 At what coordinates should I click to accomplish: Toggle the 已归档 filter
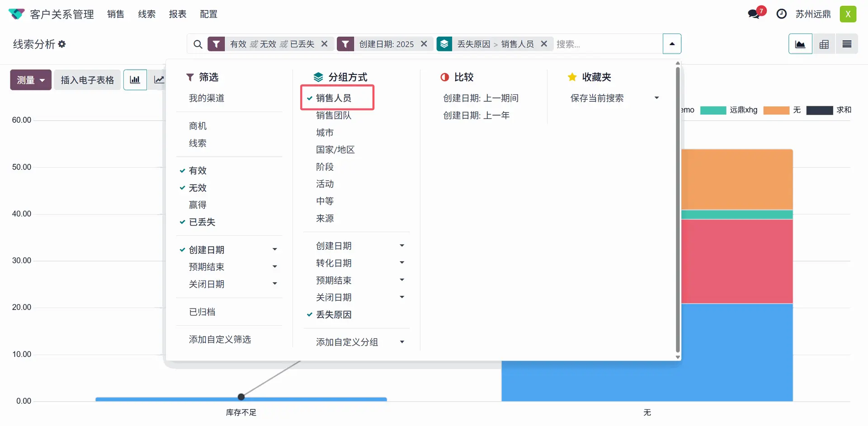[202, 312]
